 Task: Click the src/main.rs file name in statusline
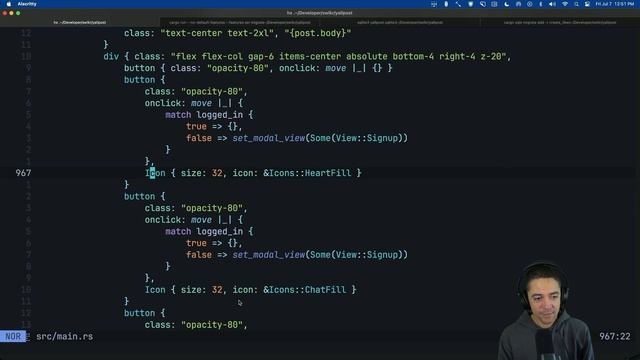pyautogui.click(x=64, y=336)
